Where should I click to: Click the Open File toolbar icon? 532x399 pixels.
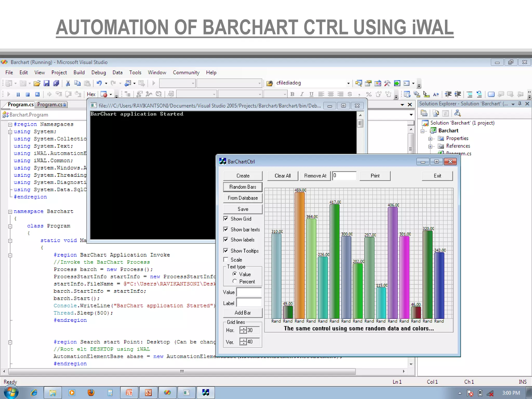point(37,83)
